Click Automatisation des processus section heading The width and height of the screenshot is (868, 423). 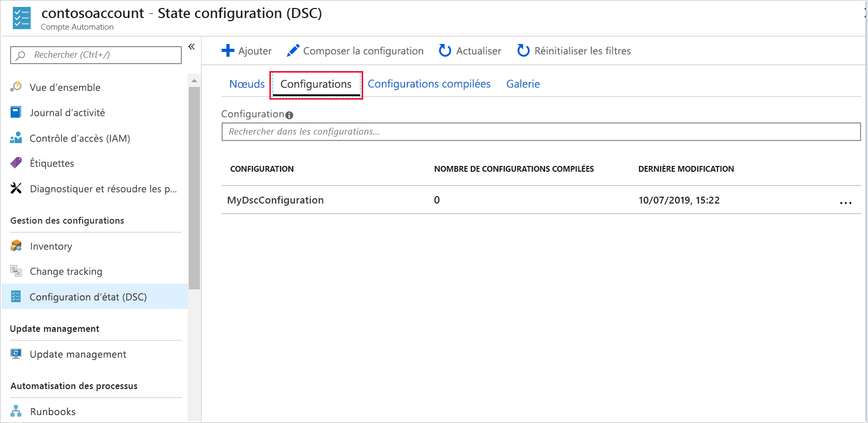click(74, 386)
